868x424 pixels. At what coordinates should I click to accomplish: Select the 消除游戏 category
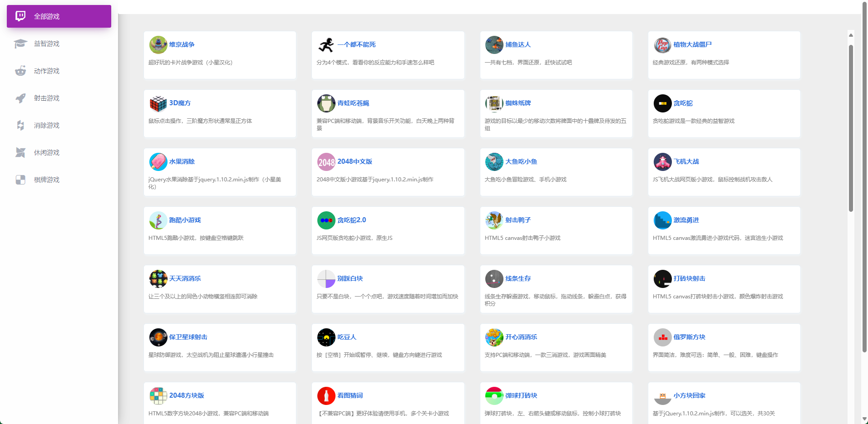tap(59, 125)
